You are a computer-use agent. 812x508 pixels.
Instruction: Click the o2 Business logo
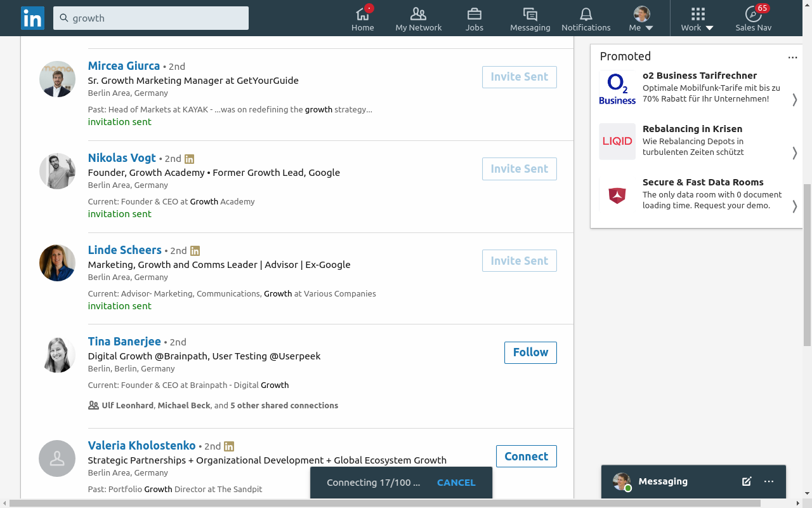click(x=617, y=88)
